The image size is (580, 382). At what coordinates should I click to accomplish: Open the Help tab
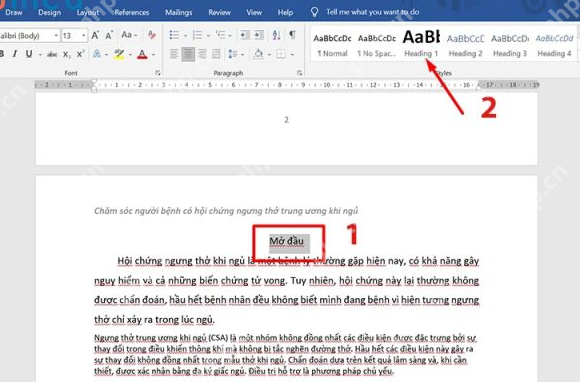coord(285,13)
